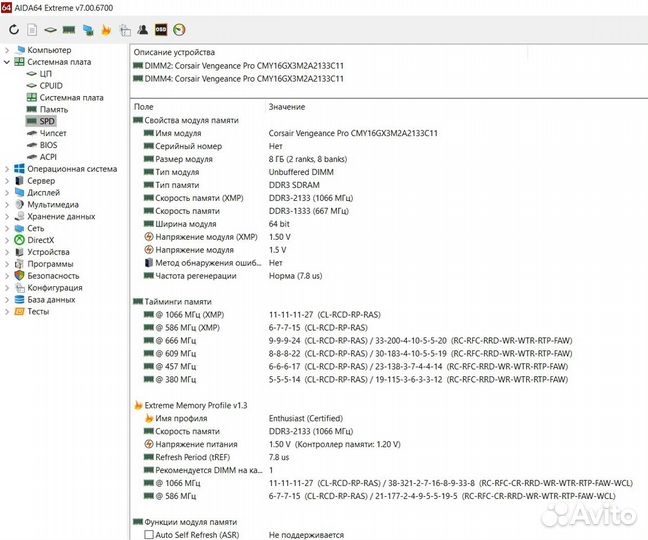Open the ACPI page

(48, 157)
